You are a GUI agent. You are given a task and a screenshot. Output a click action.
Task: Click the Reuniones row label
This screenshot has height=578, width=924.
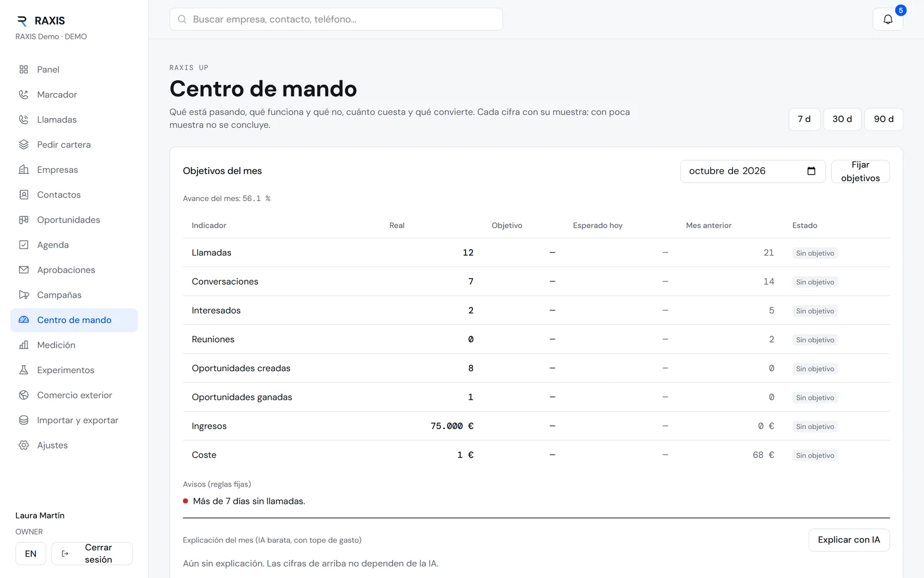click(213, 339)
